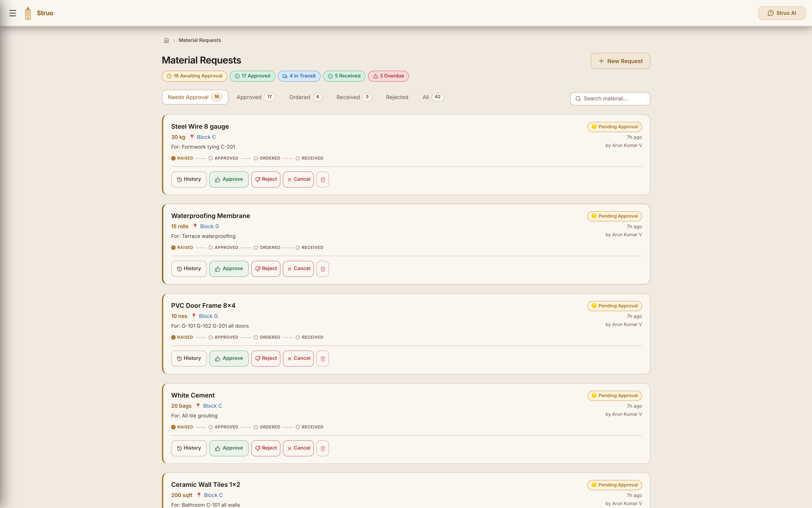Screen dimensions: 812x508
Task: Reject the White Cement request
Action: tap(266, 448)
